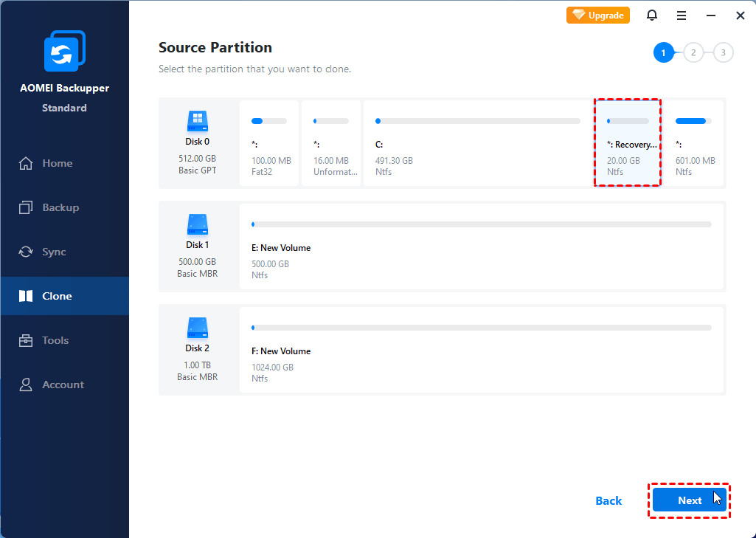Viewport: 756px width, 538px height.
Task: Select the Clone menu item
Action: point(65,296)
